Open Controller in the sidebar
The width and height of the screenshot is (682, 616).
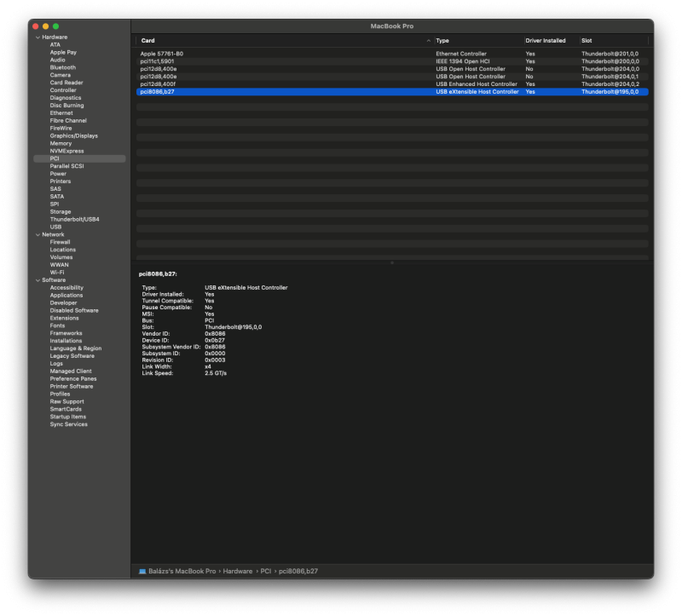63,90
